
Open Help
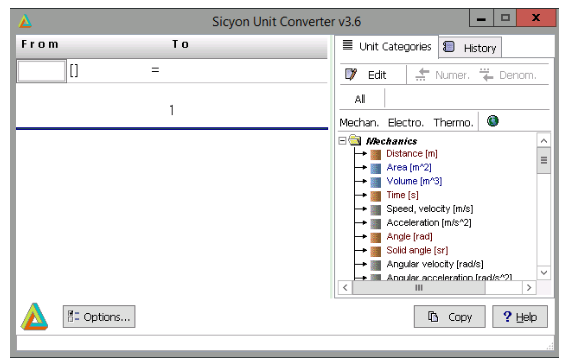pos(520,317)
